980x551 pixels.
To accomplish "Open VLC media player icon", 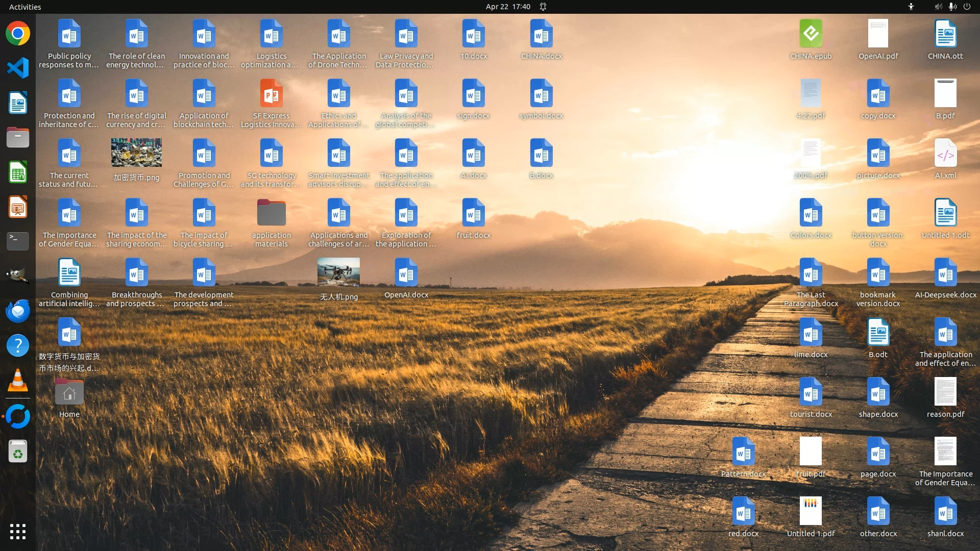I will pyautogui.click(x=18, y=381).
